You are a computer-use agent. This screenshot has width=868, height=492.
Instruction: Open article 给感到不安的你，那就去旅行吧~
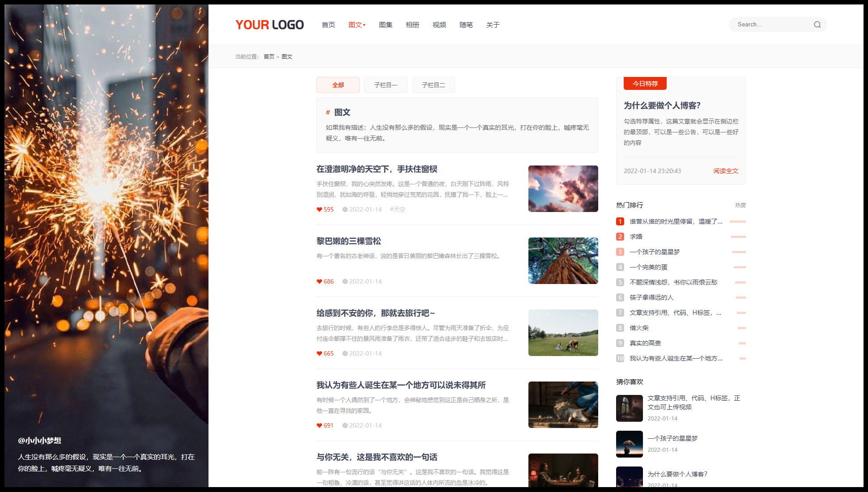coord(375,313)
